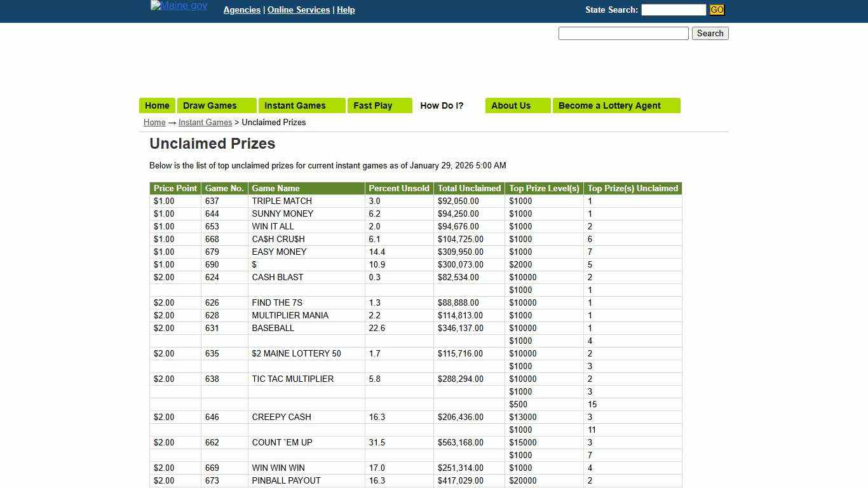Open the Online Services link
This screenshot has width=868, height=488.
click(298, 10)
